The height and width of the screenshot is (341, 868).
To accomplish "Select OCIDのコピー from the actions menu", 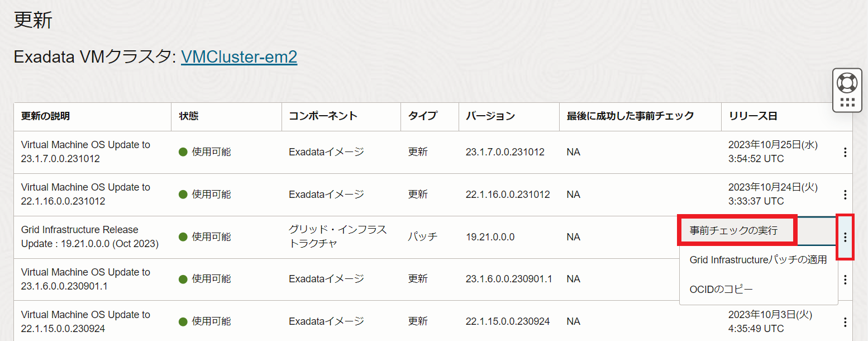I will coord(721,290).
